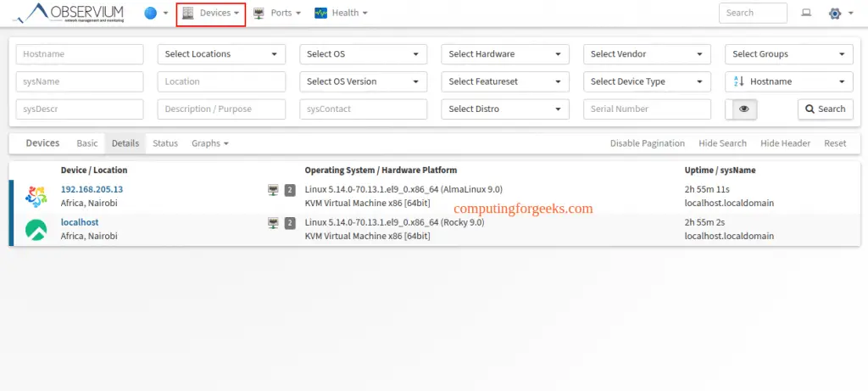Click the Devices label in the view bar
Image resolution: width=868 pixels, height=391 pixels.
[x=42, y=142]
